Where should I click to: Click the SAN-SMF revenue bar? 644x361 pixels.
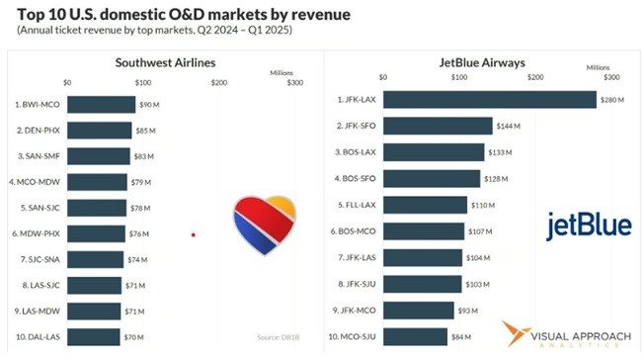click(99, 156)
